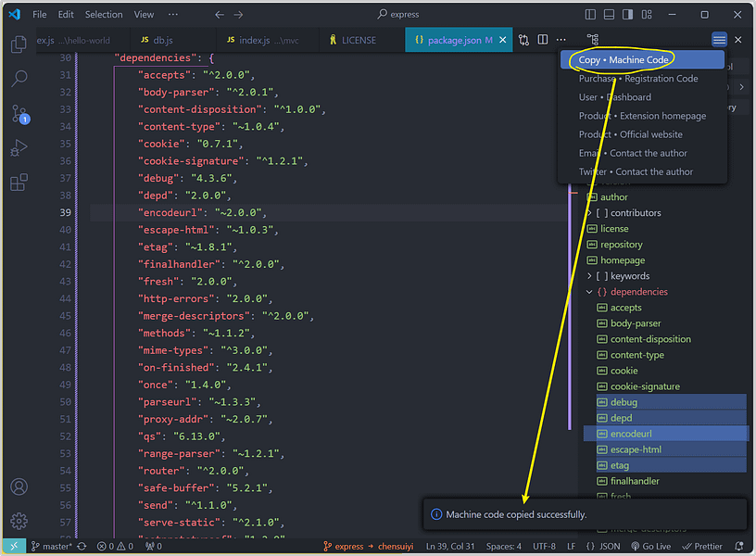Open the Run and Debug view
756x556 pixels.
point(19,148)
